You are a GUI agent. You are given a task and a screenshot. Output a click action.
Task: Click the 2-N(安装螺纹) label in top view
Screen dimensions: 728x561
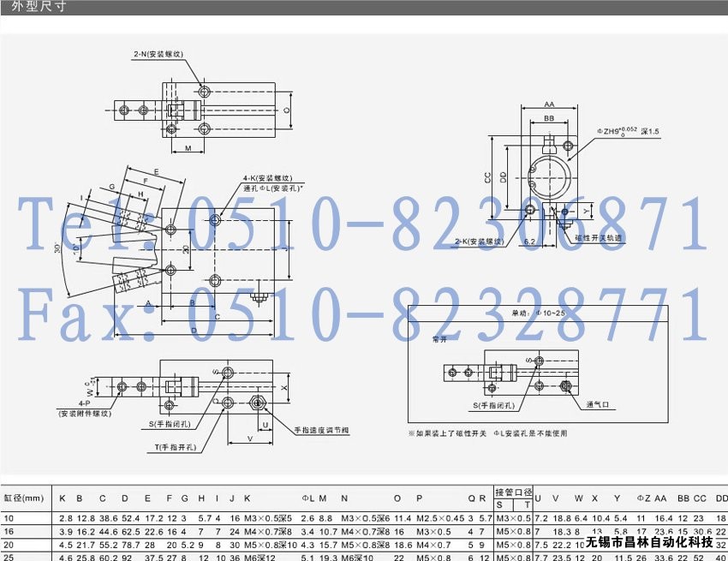[x=158, y=53]
